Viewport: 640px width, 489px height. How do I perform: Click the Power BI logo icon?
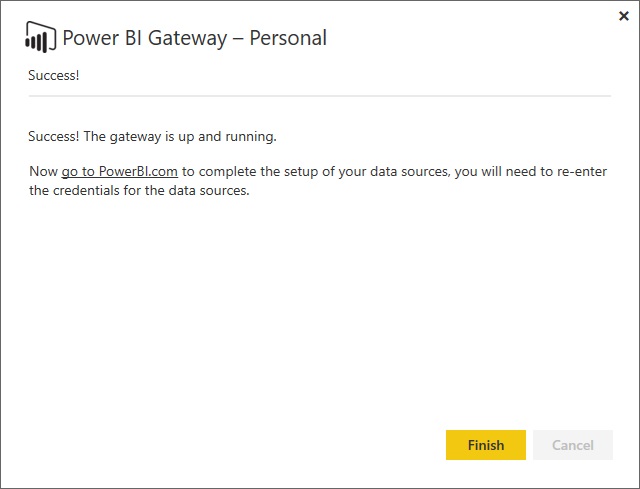pos(40,38)
